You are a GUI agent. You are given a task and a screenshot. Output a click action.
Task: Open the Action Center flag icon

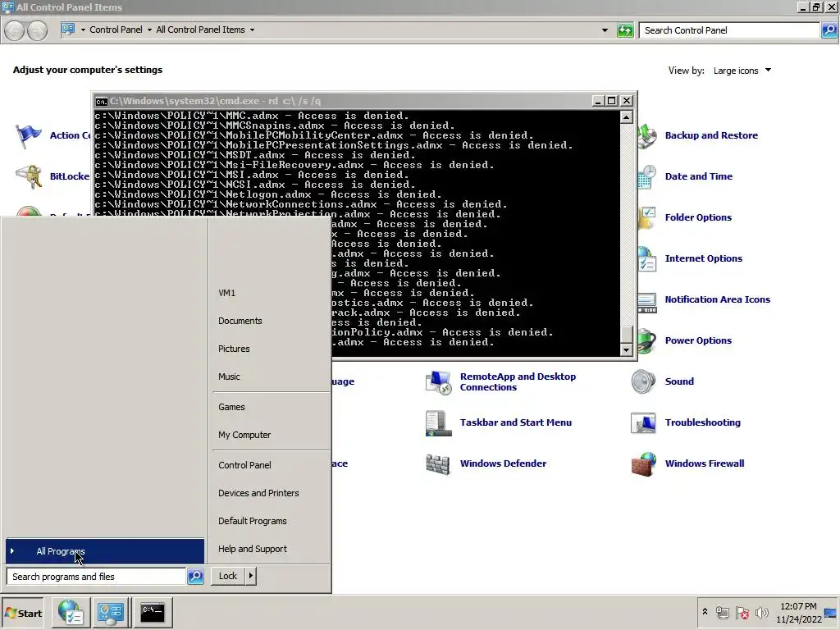[29, 135]
